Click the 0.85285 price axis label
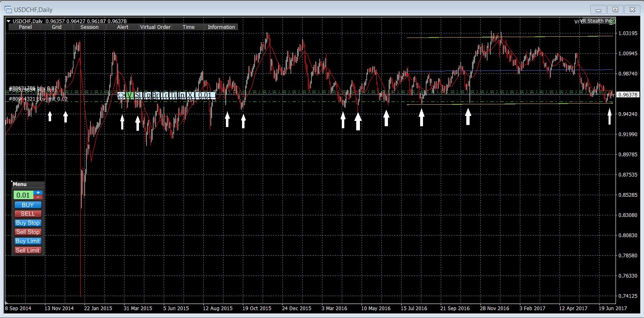The height and width of the screenshot is (318, 644). tap(628, 195)
